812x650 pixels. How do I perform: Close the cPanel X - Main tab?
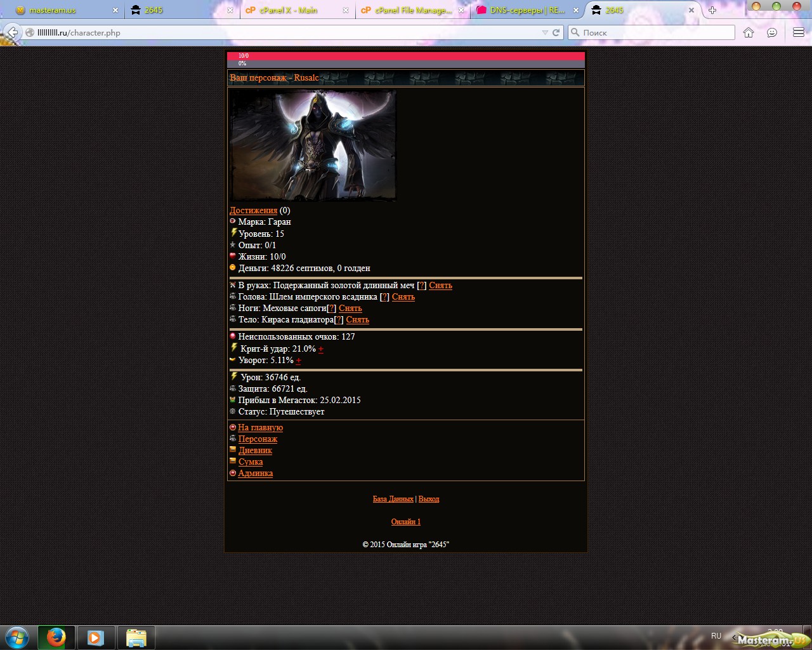click(x=346, y=10)
